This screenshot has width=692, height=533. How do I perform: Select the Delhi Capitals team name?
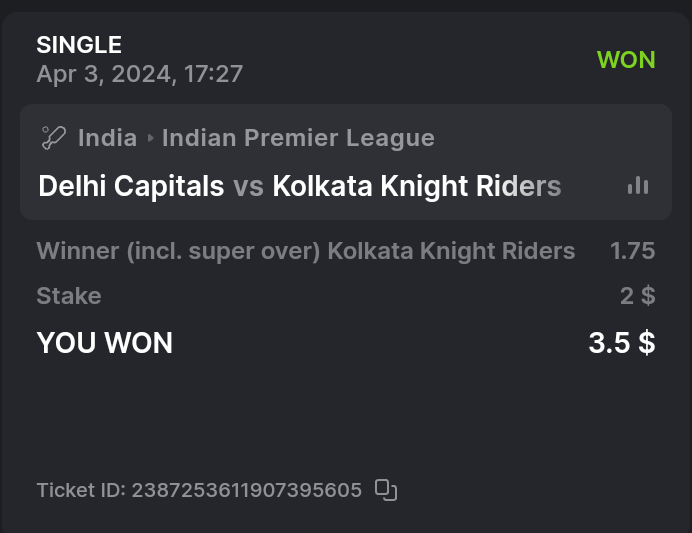130,186
